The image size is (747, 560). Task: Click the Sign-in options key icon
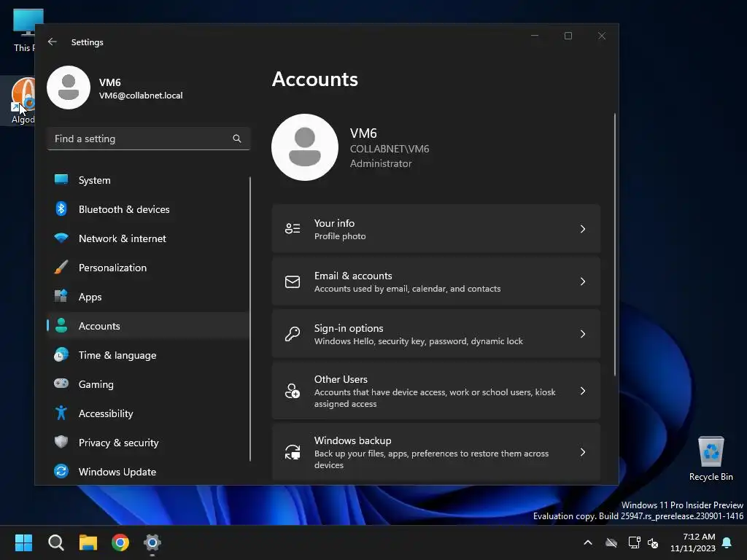coord(293,334)
